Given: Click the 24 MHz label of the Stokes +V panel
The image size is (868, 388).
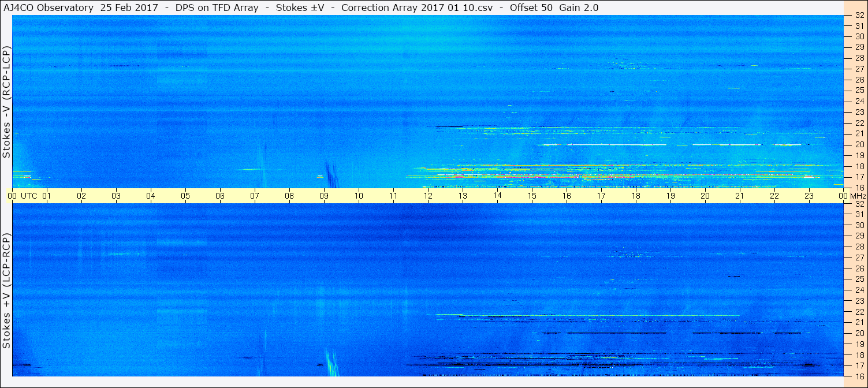Looking at the screenshot, I should pos(859,290).
